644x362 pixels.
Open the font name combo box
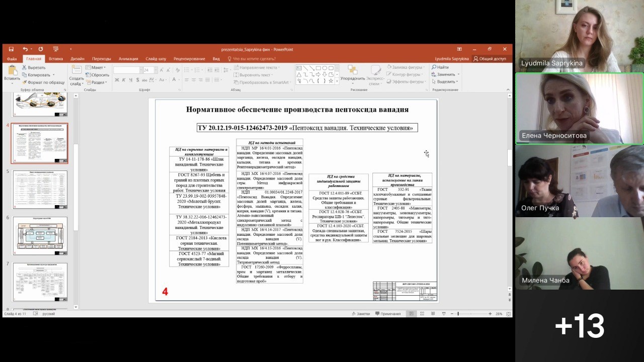128,70
